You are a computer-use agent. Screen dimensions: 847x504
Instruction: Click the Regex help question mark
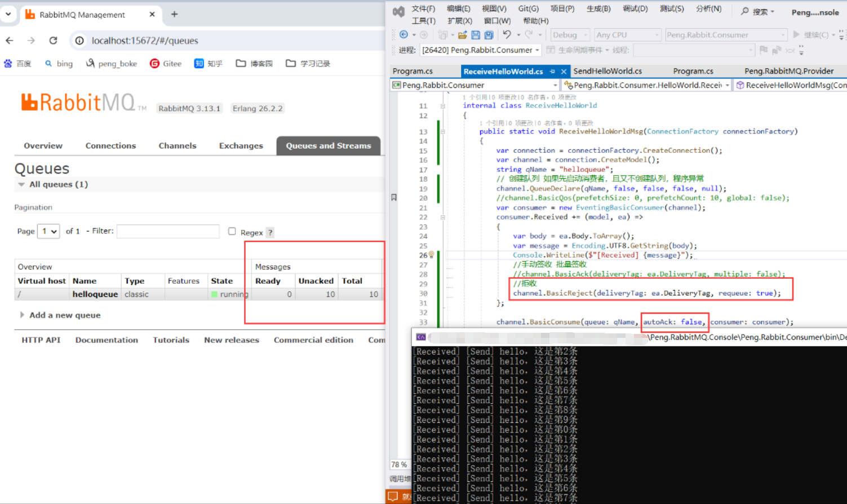[x=270, y=233]
